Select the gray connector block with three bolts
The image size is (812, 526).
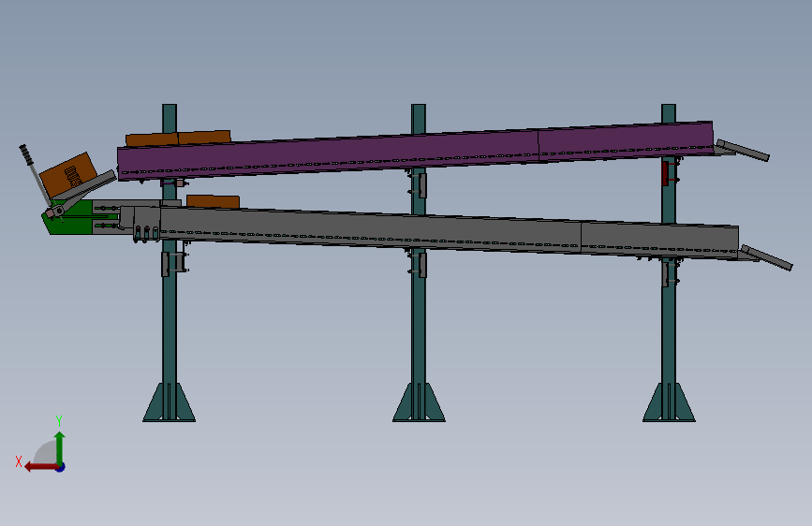pyautogui.click(x=146, y=224)
